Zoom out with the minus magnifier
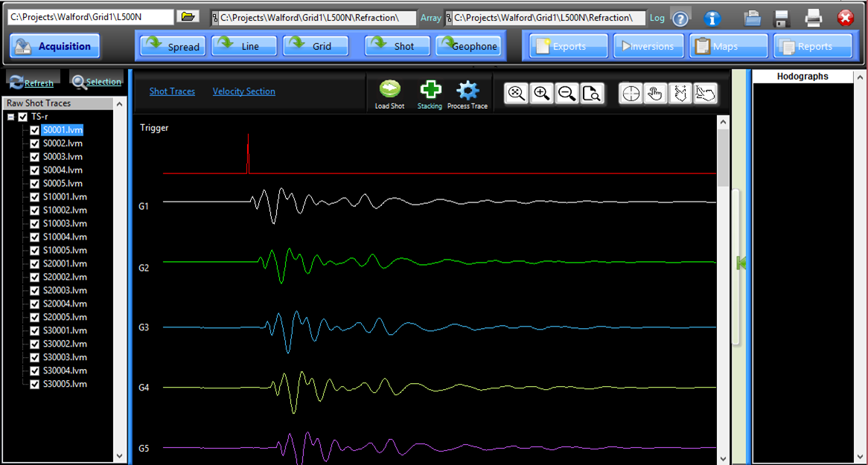868x465 pixels. pos(567,93)
